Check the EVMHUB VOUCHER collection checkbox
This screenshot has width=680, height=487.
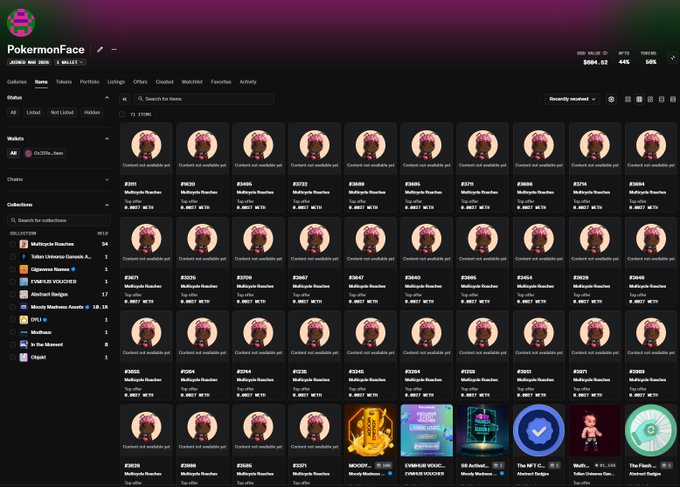click(13, 282)
